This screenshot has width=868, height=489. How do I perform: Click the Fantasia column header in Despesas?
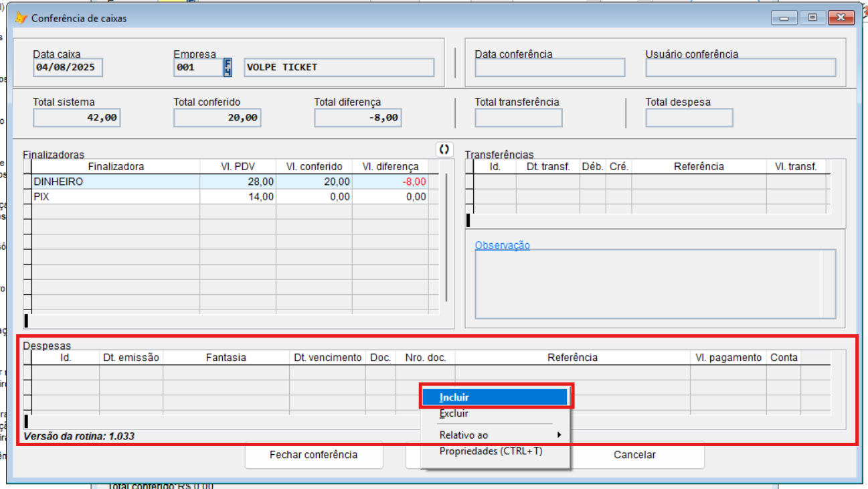click(226, 358)
